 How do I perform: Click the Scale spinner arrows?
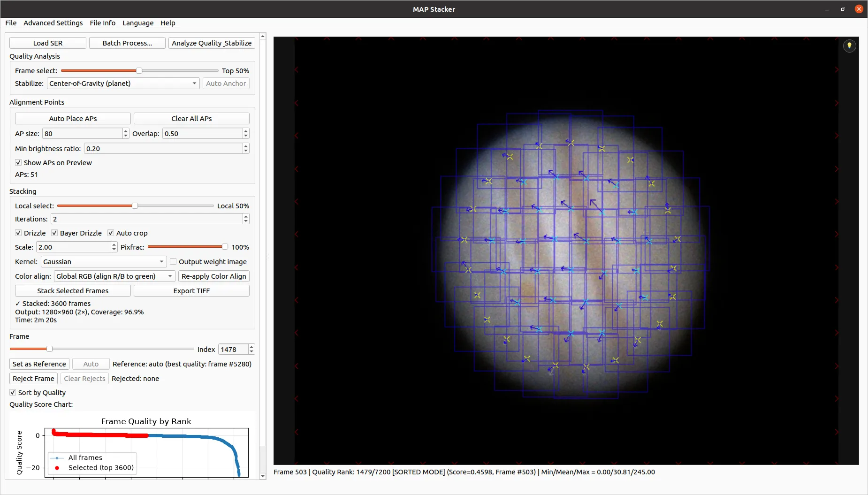114,247
